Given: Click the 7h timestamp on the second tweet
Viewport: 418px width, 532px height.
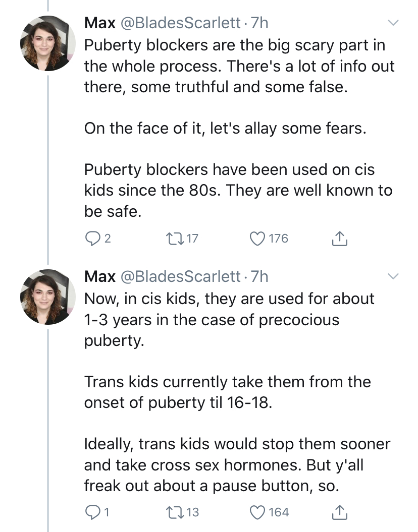Looking at the screenshot, I should [x=259, y=276].
